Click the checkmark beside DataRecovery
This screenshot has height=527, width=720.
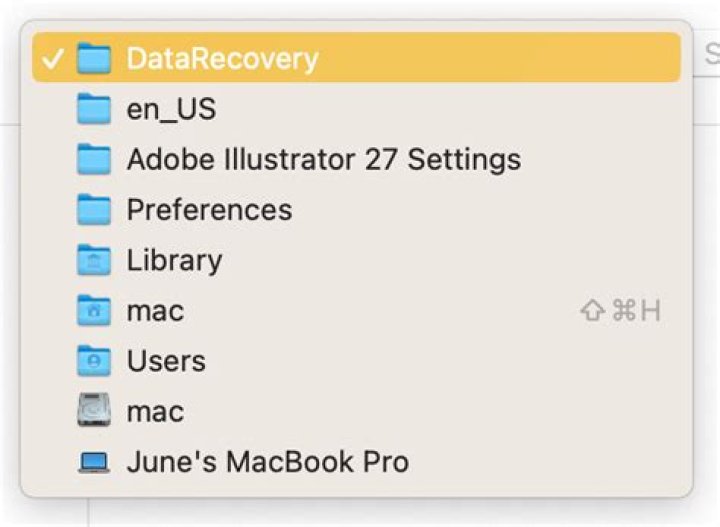pyautogui.click(x=52, y=58)
